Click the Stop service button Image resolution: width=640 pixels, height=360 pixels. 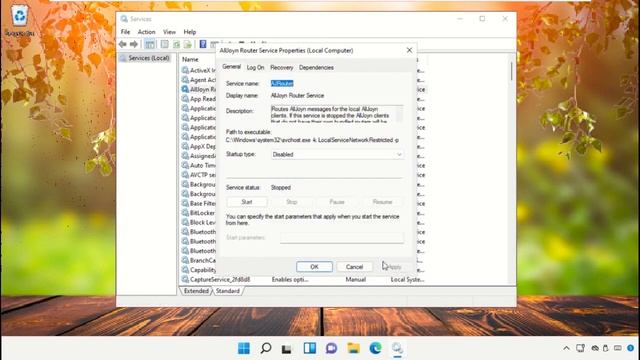coord(292,202)
